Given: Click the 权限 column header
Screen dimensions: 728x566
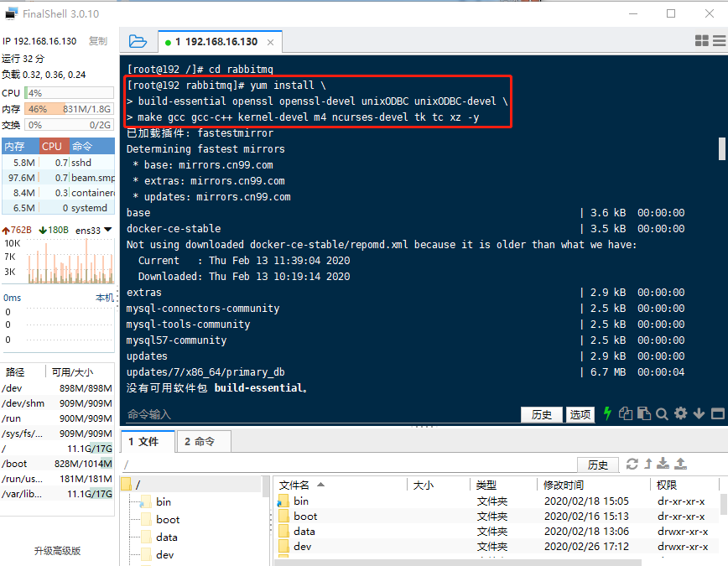Looking at the screenshot, I should point(685,485).
